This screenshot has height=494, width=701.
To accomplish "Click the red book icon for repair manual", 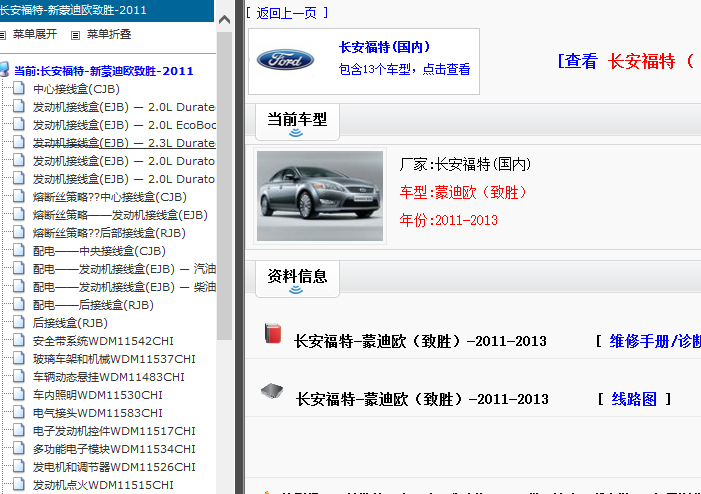I will (272, 334).
